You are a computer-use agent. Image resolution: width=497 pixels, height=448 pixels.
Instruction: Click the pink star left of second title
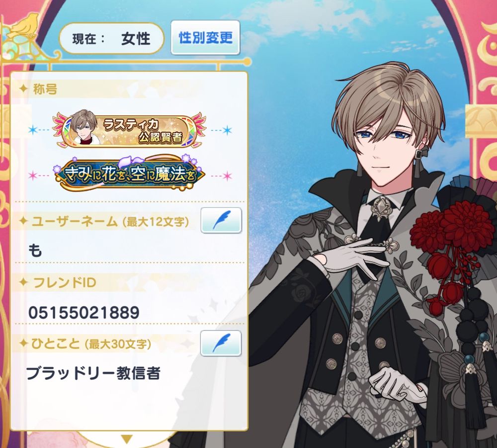33,176
